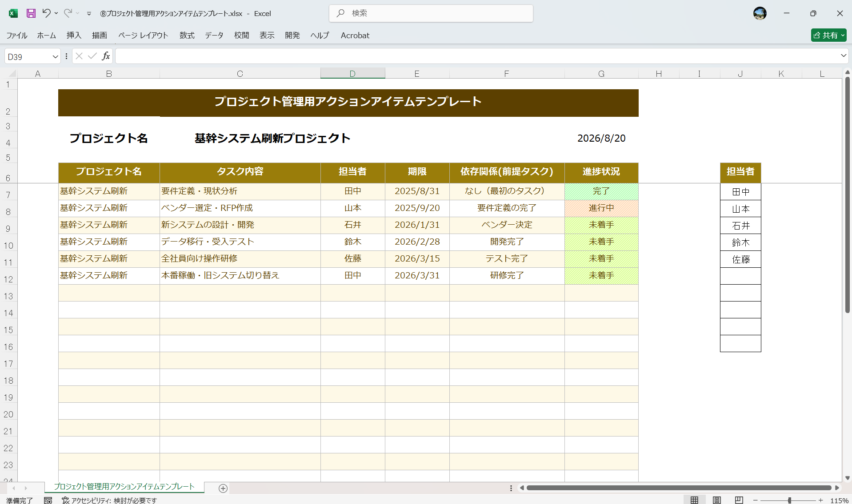Click the Select All corner triangle
This screenshot has height=504, width=852.
pyautogui.click(x=12, y=73)
